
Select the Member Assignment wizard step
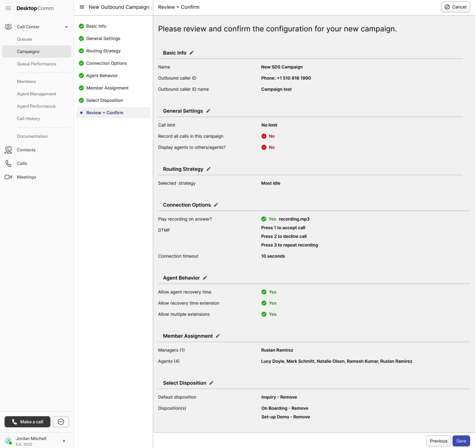tap(107, 88)
